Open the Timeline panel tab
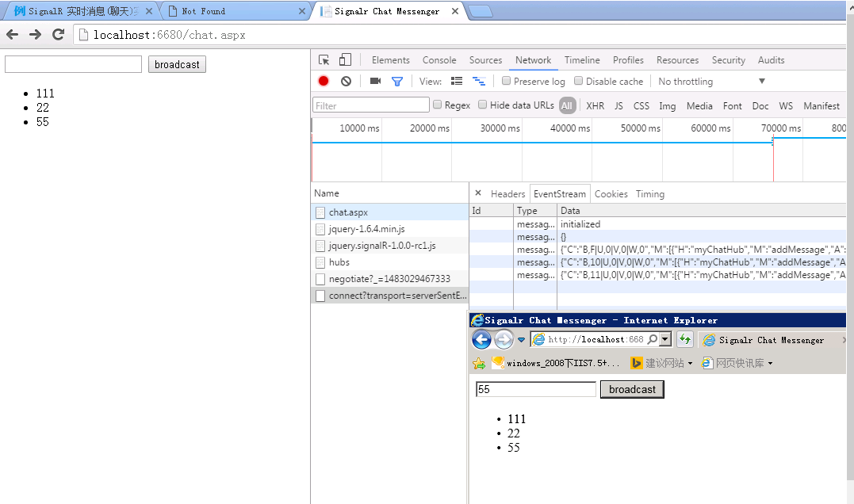The height and width of the screenshot is (504, 854). click(582, 60)
